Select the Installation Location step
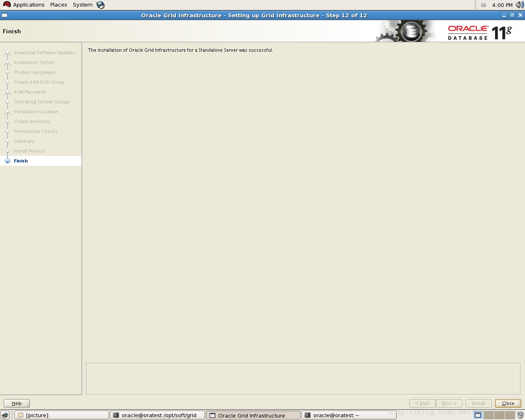 [x=36, y=112]
